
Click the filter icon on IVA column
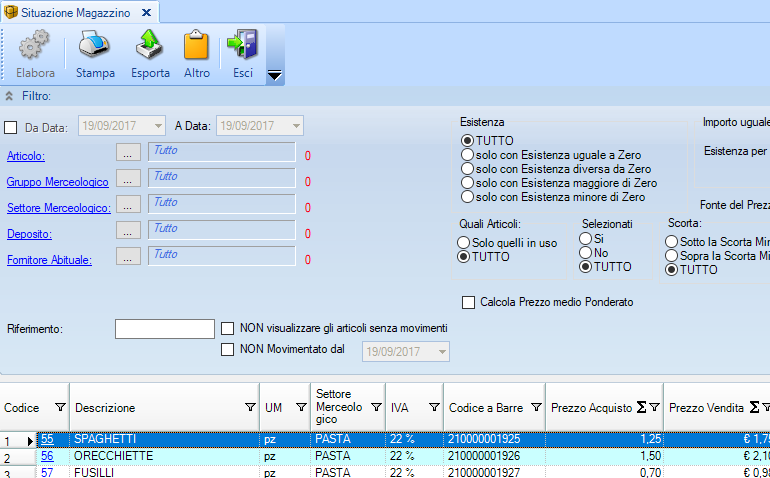point(434,408)
